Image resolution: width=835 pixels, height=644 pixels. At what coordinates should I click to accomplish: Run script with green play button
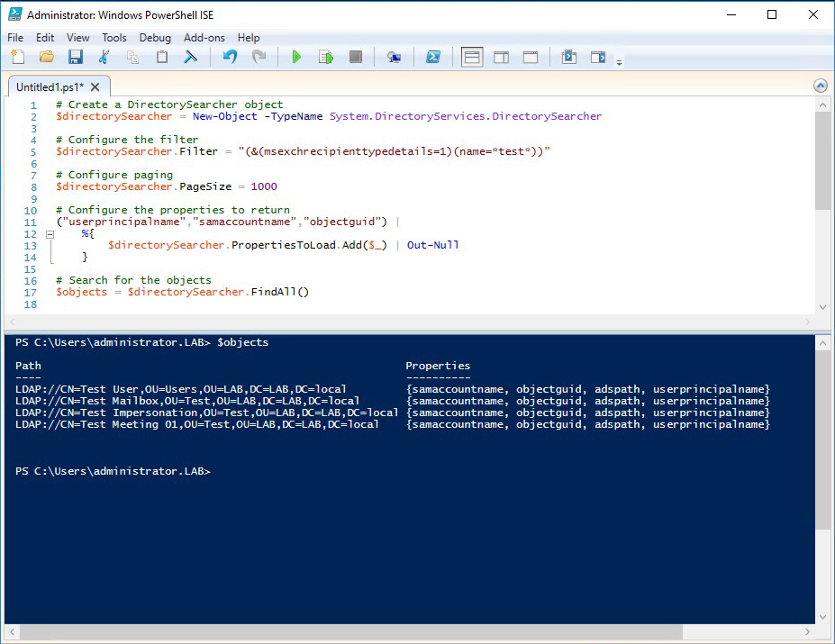[x=297, y=57]
